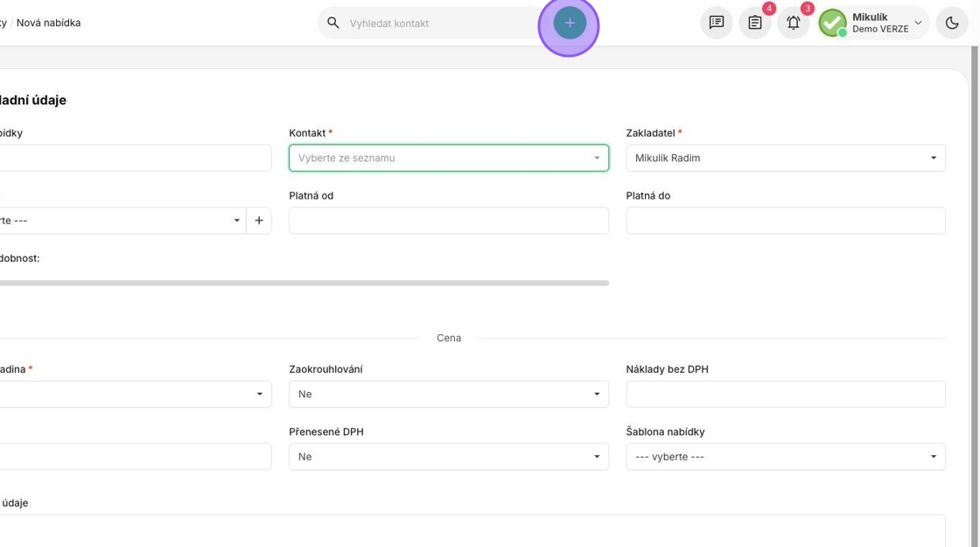Click the Kontakt field label

coord(307,133)
